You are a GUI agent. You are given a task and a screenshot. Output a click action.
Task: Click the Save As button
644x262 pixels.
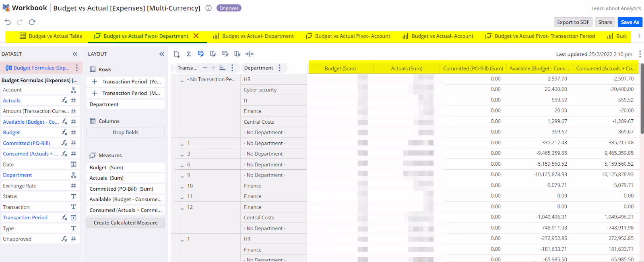[630, 22]
